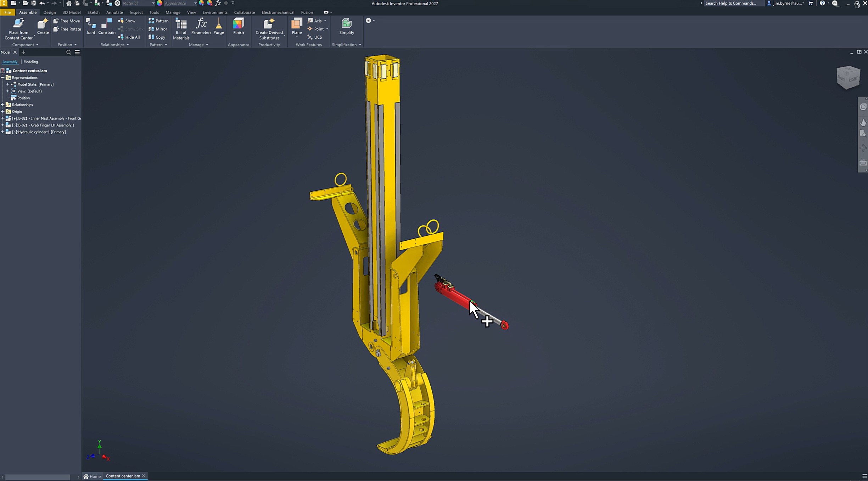Open the Parameters fx dialog
Viewport: 868px width, 481px height.
(201, 26)
